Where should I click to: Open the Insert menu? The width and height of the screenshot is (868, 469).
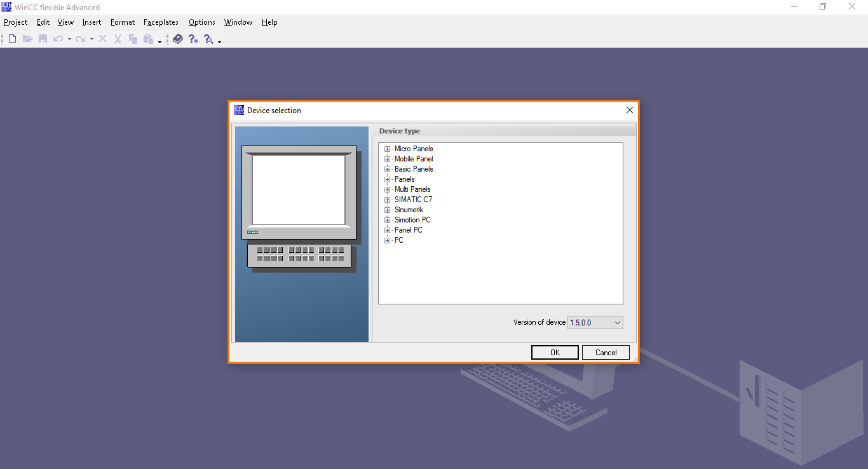pyautogui.click(x=92, y=22)
